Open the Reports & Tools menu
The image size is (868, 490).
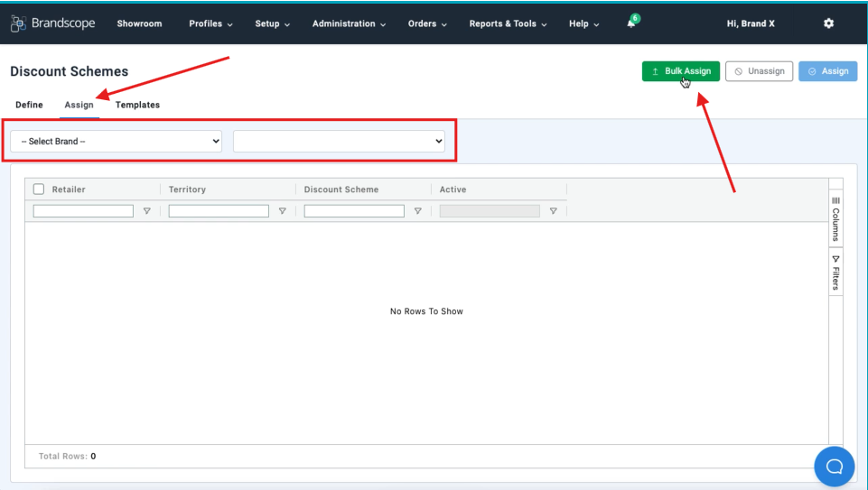(x=509, y=23)
